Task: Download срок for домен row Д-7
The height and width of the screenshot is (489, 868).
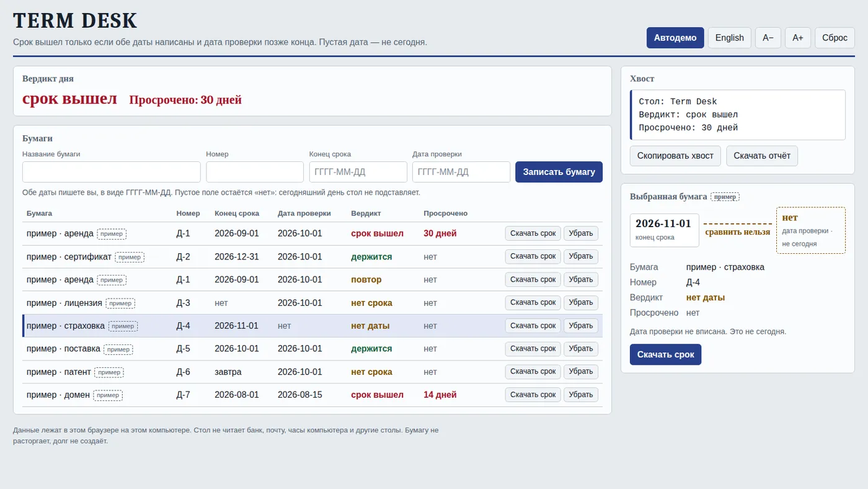Action: [x=533, y=395]
